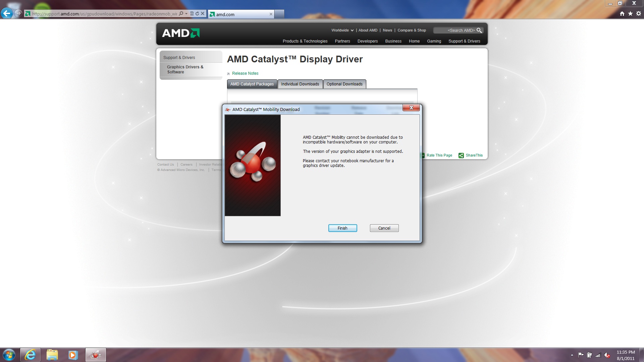Image resolution: width=644 pixels, height=362 pixels.
Task: Open Products & Technologies menu
Action: pyautogui.click(x=305, y=41)
